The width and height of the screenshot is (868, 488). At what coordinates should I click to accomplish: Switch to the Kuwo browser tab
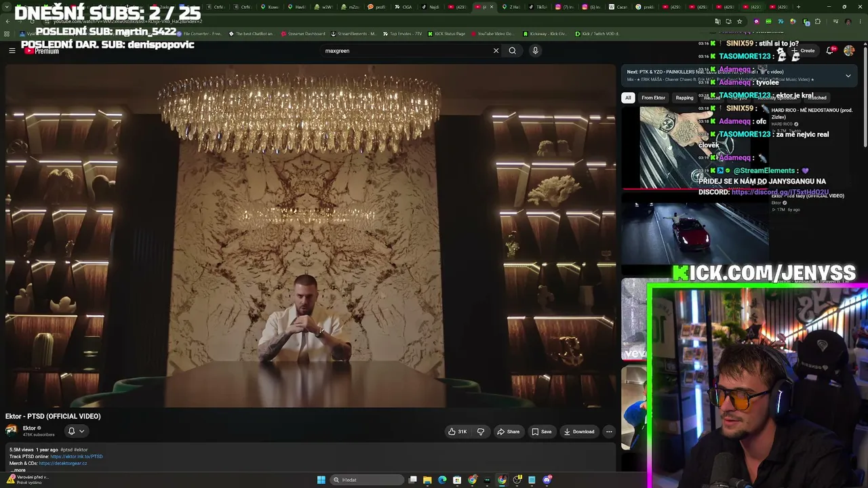(x=270, y=7)
